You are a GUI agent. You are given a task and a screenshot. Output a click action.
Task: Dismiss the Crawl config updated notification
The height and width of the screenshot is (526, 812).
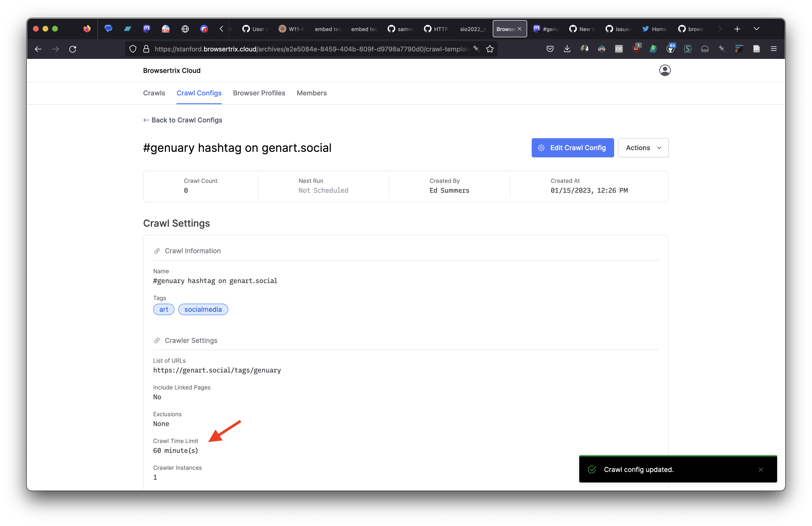(761, 469)
